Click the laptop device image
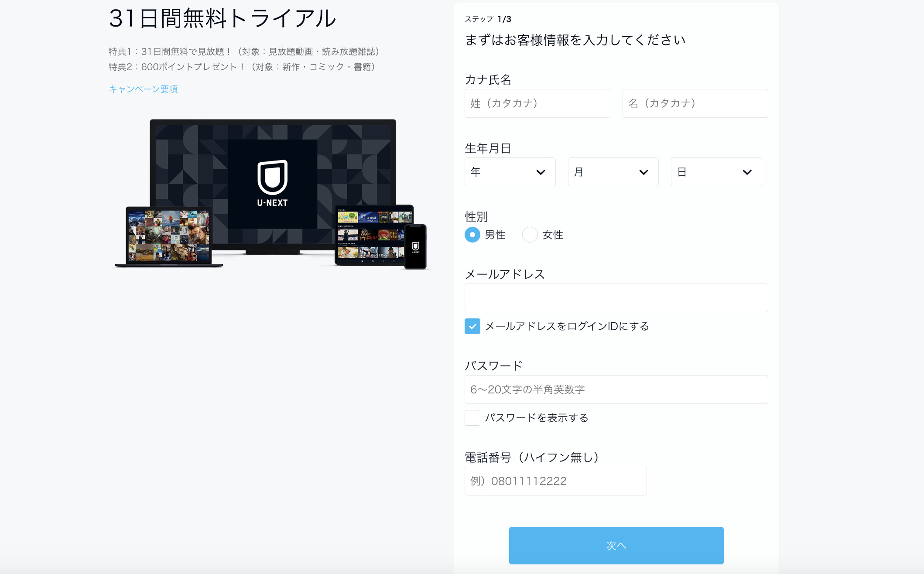Screen dimensions: 924x574 pyautogui.click(x=169, y=237)
